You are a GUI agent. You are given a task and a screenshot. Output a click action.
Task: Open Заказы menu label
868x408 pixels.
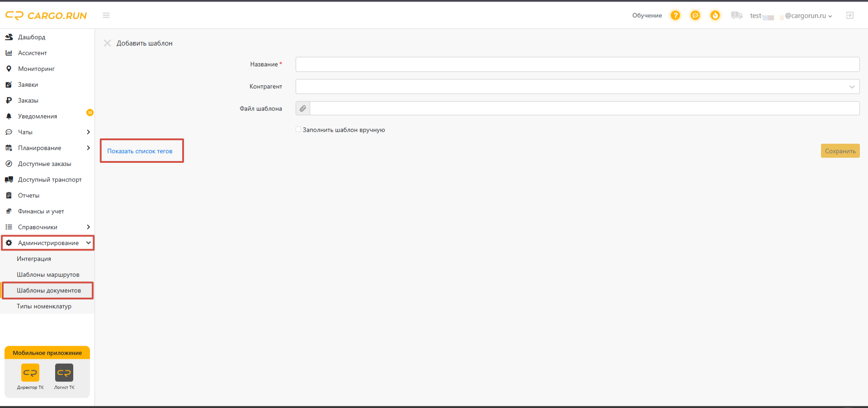point(28,100)
